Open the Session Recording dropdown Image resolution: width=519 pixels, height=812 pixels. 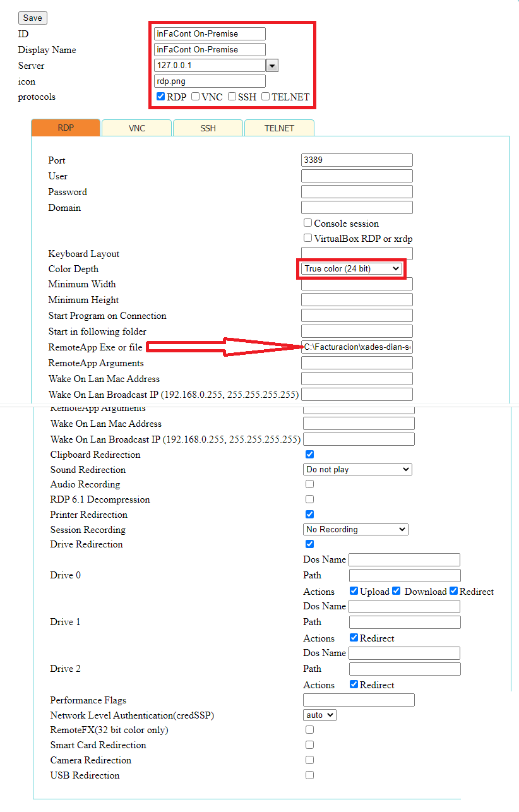pyautogui.click(x=355, y=530)
